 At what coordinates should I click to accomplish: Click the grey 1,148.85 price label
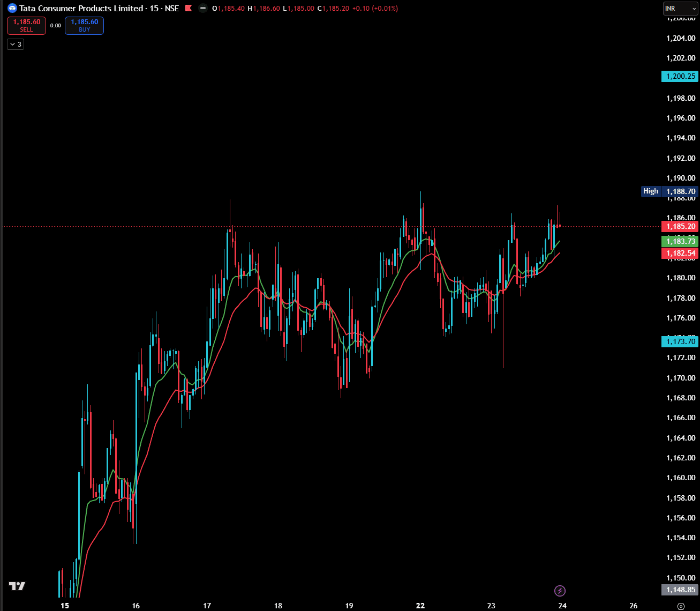680,590
